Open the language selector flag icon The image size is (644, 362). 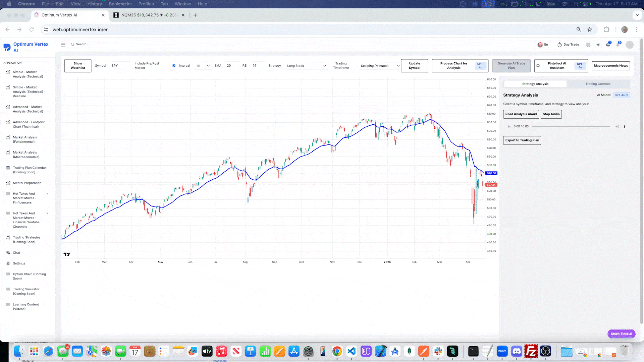pos(540,45)
